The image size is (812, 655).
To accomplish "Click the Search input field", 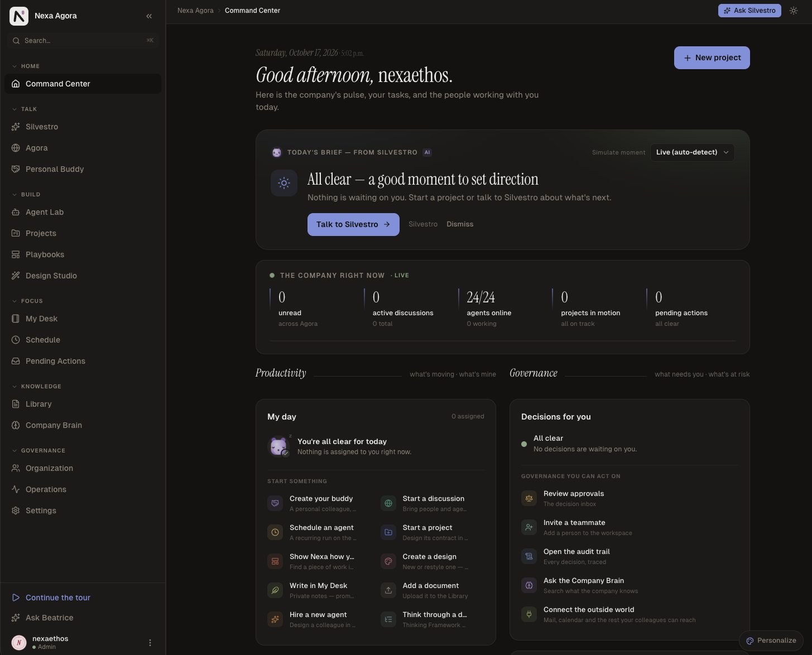I will tap(83, 41).
